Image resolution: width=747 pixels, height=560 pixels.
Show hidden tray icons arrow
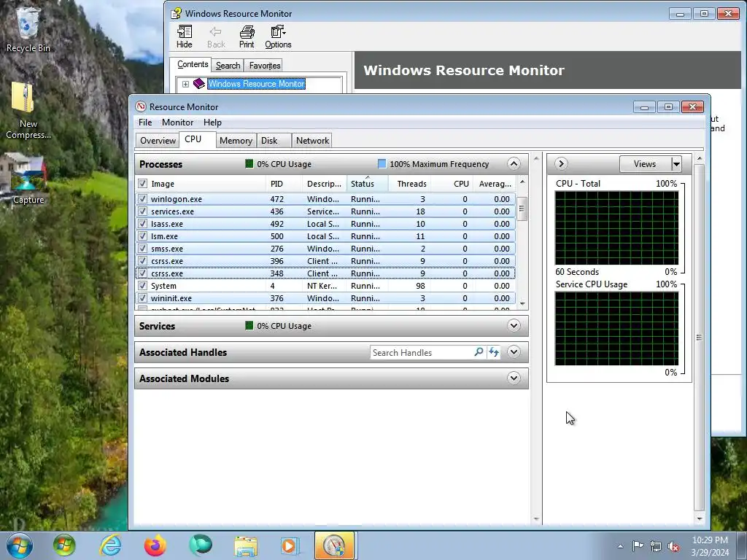point(620,546)
